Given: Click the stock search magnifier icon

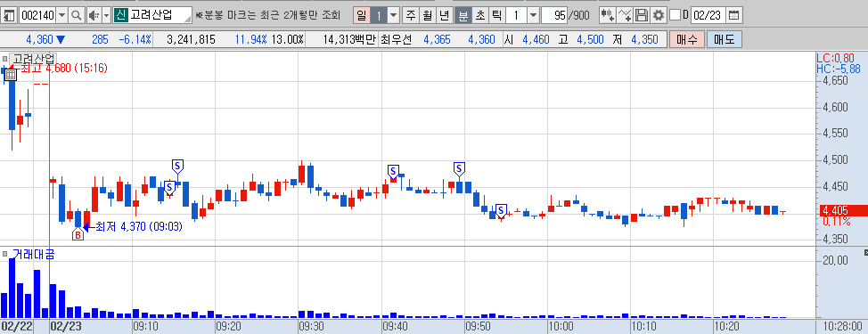Looking at the screenshot, I should tap(77, 15).
